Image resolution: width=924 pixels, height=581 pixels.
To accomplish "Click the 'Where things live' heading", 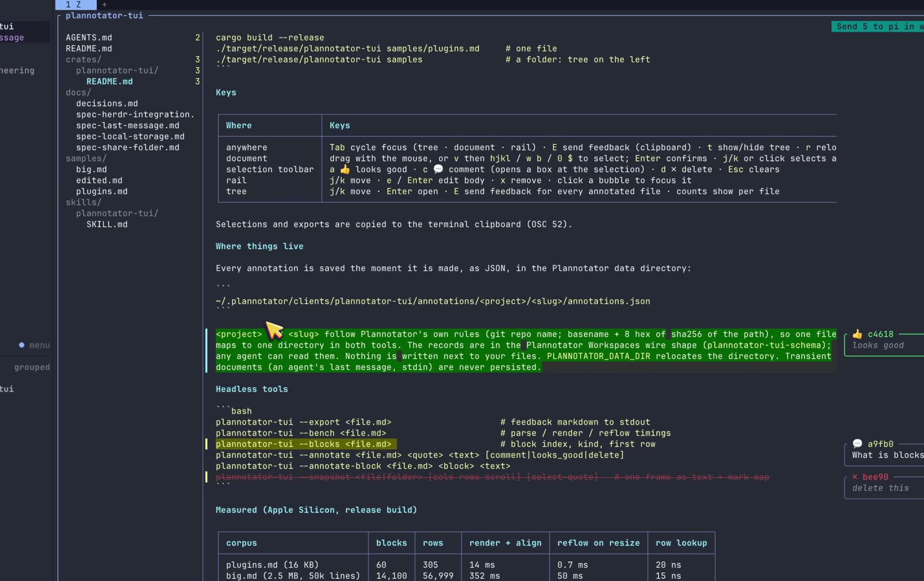I will pos(259,246).
